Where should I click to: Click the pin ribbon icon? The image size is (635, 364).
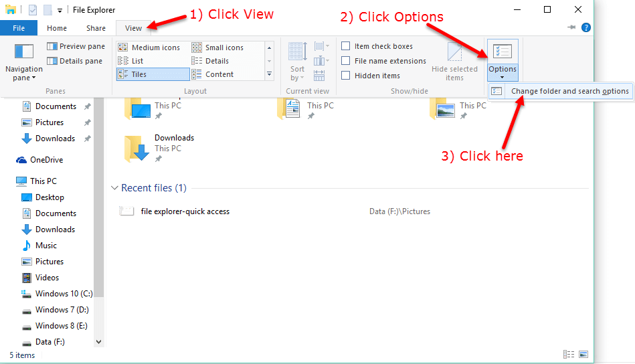pyautogui.click(x=571, y=27)
